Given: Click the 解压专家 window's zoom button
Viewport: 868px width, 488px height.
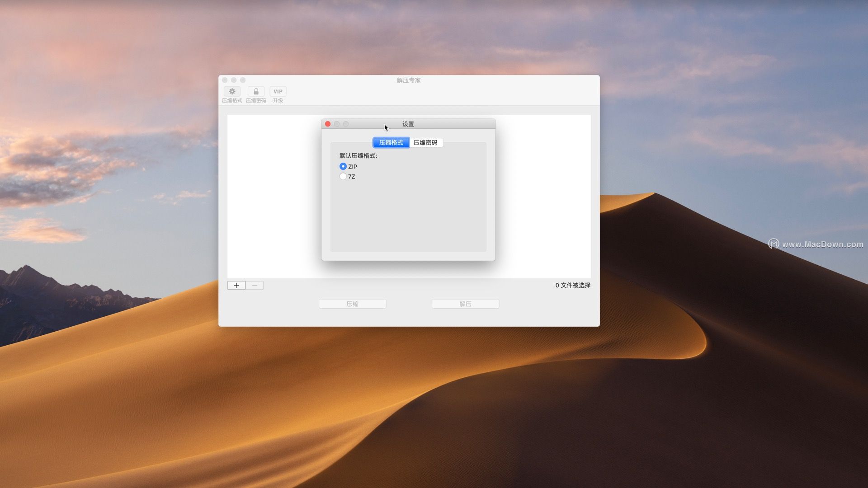Looking at the screenshot, I should pyautogui.click(x=243, y=80).
